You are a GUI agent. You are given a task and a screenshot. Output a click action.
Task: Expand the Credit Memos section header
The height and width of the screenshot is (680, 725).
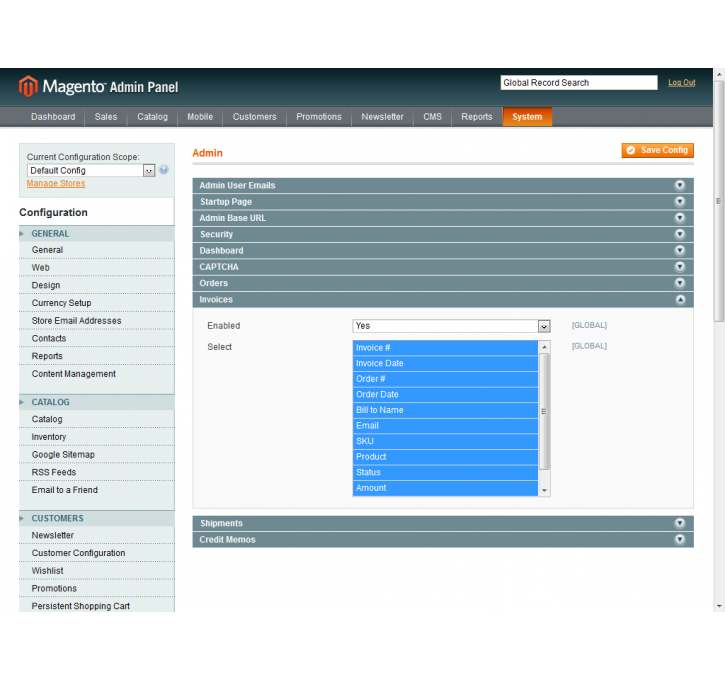(x=443, y=539)
